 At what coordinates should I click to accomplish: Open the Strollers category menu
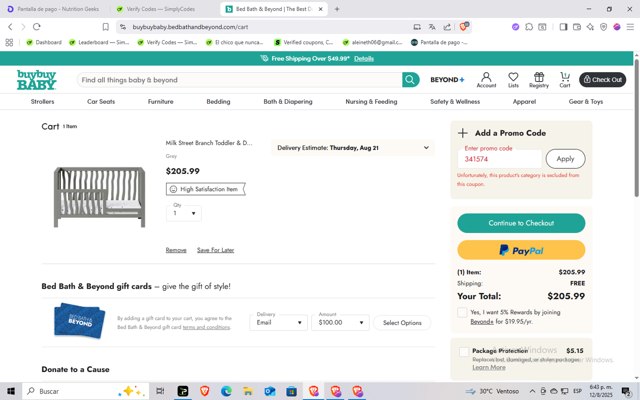click(42, 102)
